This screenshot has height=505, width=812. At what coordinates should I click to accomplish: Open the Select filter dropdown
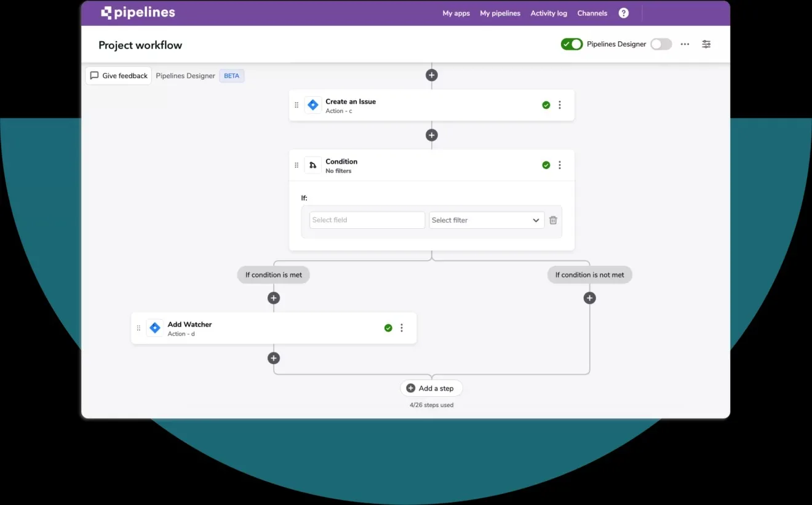point(487,220)
